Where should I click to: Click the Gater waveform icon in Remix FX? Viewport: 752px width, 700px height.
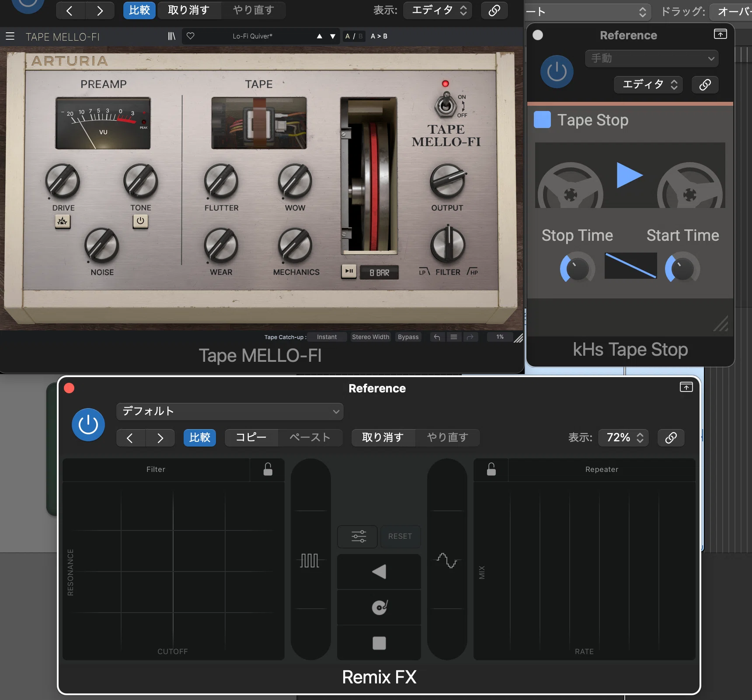[x=310, y=560]
